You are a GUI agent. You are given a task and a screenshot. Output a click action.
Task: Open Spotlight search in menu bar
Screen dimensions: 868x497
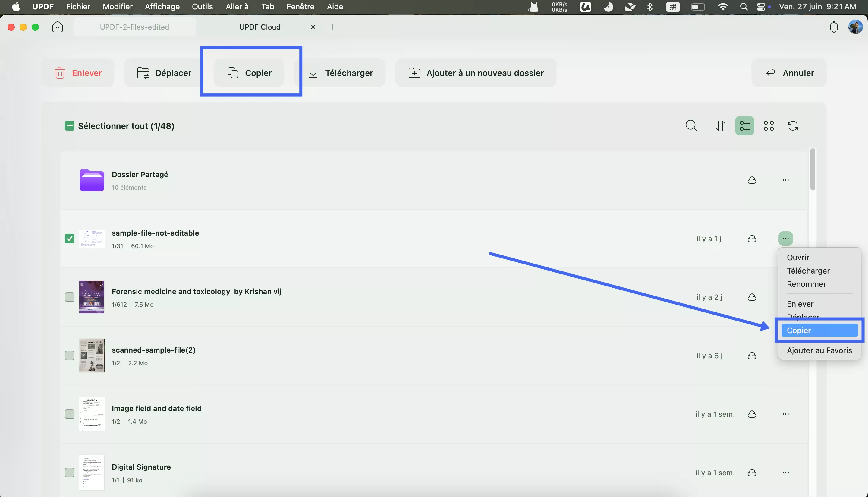point(744,7)
